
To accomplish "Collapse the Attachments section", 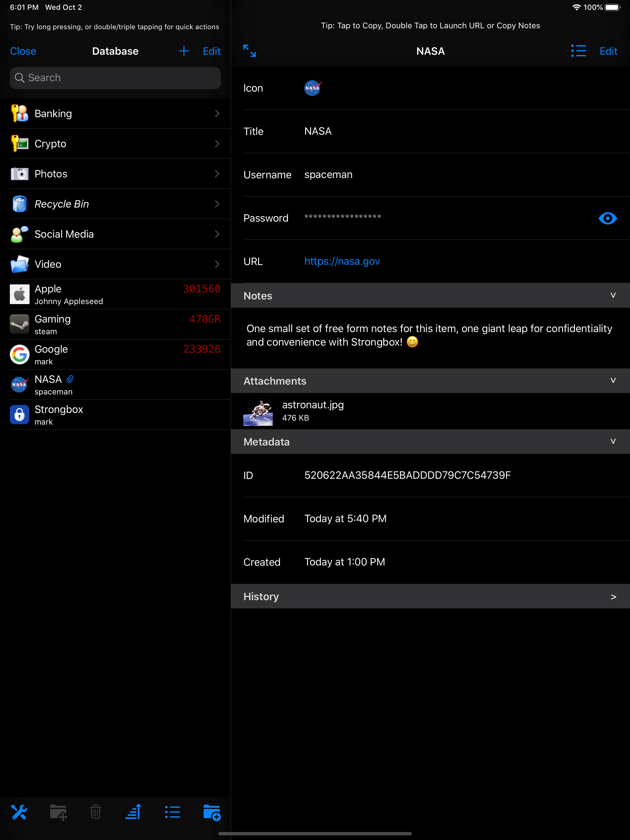I will click(612, 381).
